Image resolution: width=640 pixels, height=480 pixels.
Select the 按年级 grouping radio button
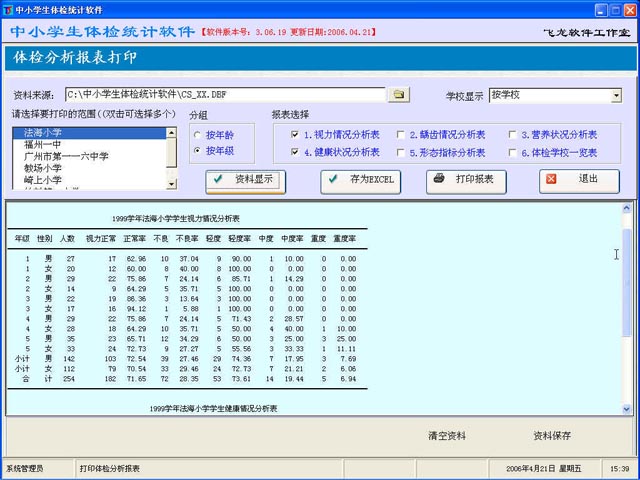click(x=197, y=151)
